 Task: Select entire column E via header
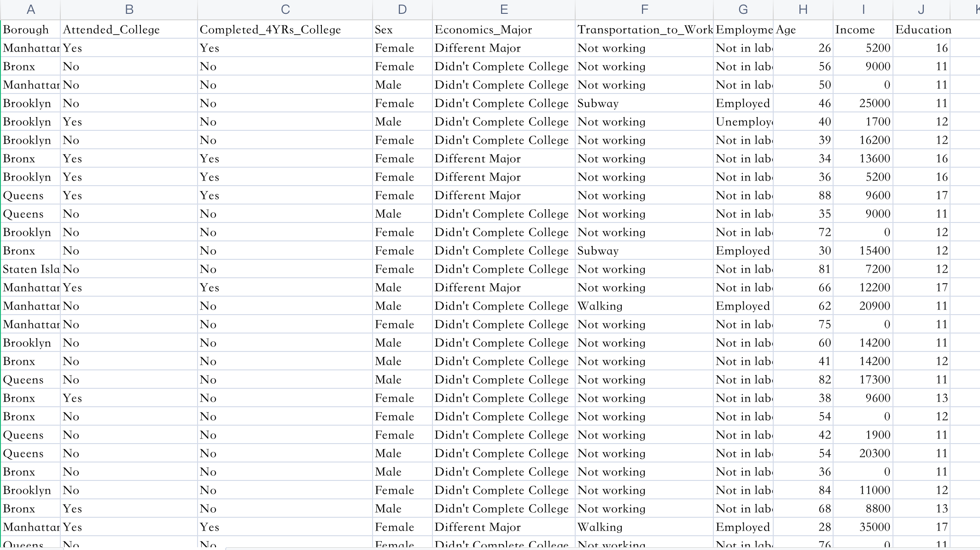point(504,9)
